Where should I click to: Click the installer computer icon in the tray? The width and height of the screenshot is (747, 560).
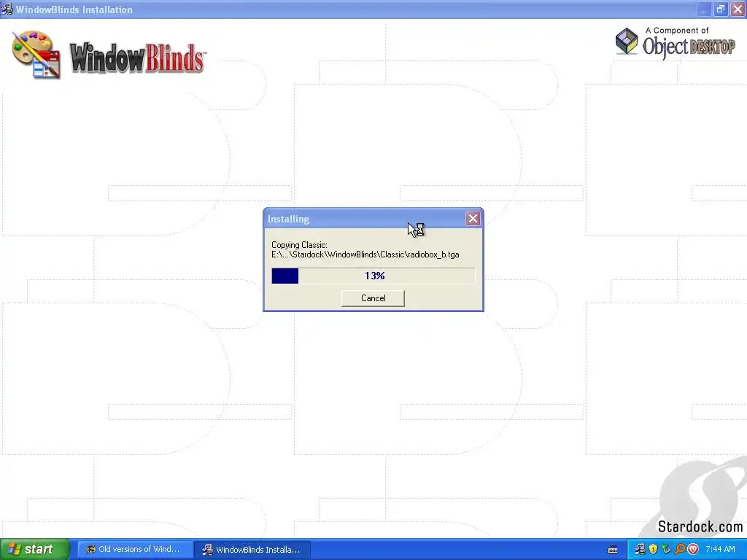click(640, 550)
